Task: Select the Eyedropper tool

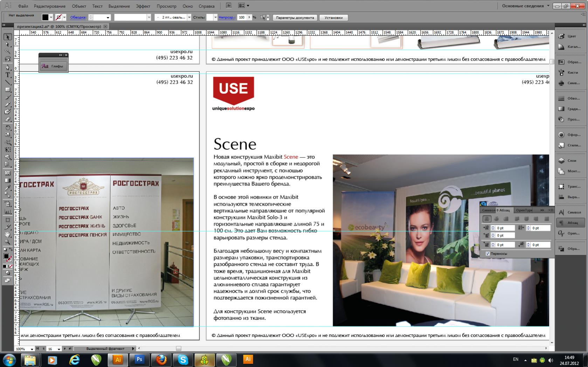Action: pyautogui.click(x=7, y=188)
